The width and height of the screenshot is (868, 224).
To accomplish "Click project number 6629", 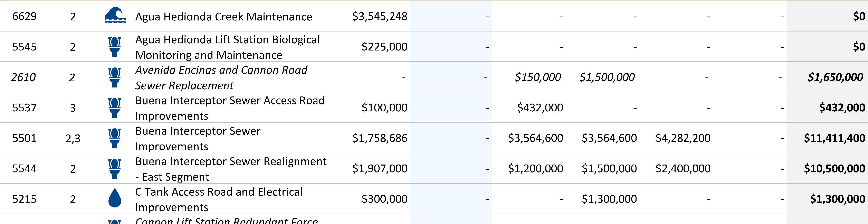I will (x=24, y=16).
